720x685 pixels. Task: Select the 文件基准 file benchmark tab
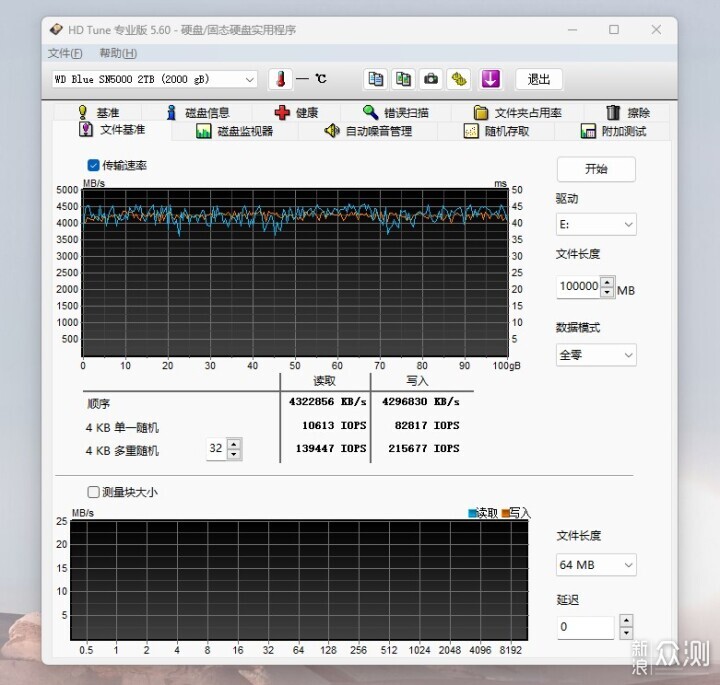tap(112, 130)
